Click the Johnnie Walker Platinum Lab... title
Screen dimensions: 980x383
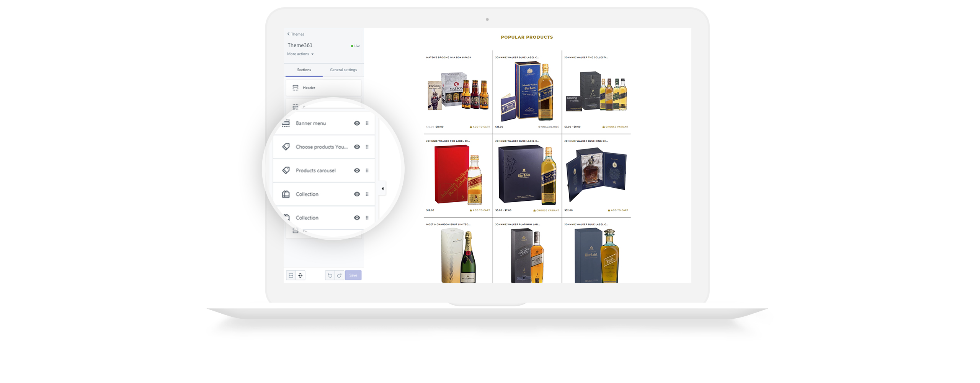click(518, 224)
